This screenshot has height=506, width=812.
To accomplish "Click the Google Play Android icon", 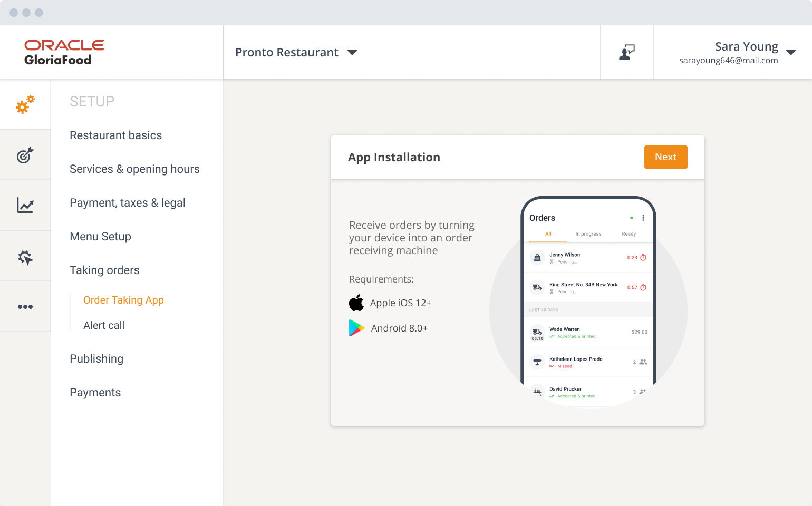I will coord(356,328).
